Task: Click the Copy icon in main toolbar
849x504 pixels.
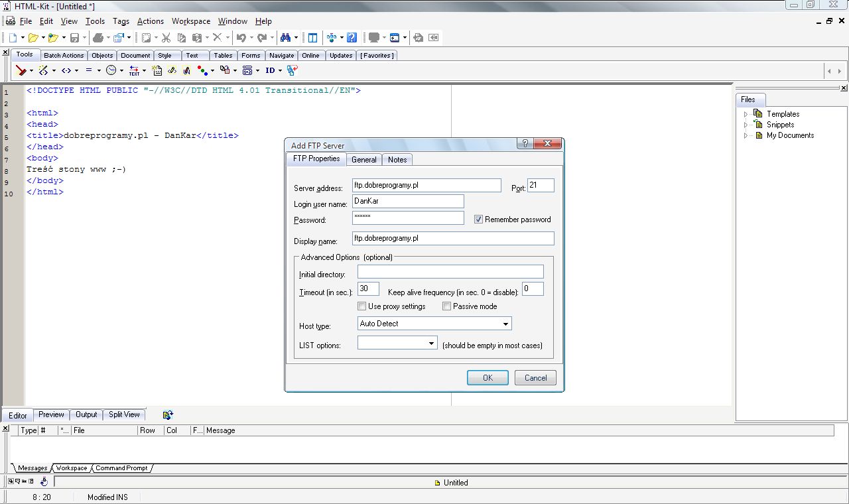Action: [182, 38]
